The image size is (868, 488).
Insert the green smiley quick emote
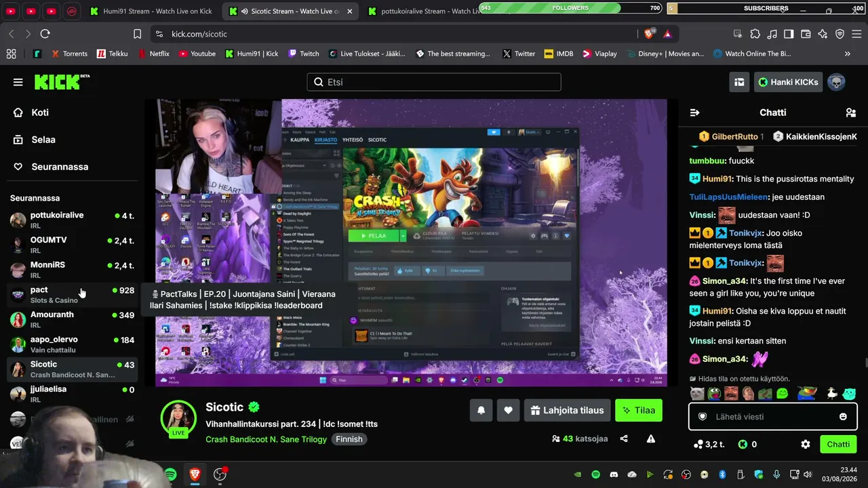[783, 394]
